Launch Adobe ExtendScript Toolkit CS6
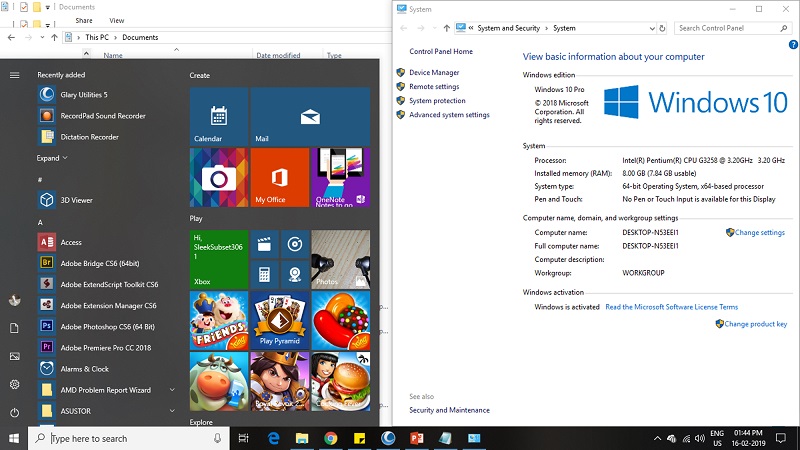 pyautogui.click(x=110, y=284)
